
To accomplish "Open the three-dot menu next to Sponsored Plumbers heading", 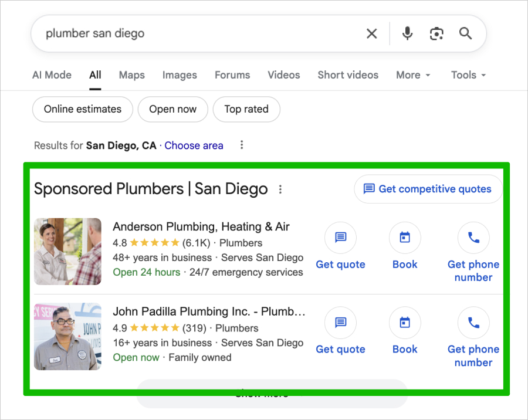I will pos(280,189).
